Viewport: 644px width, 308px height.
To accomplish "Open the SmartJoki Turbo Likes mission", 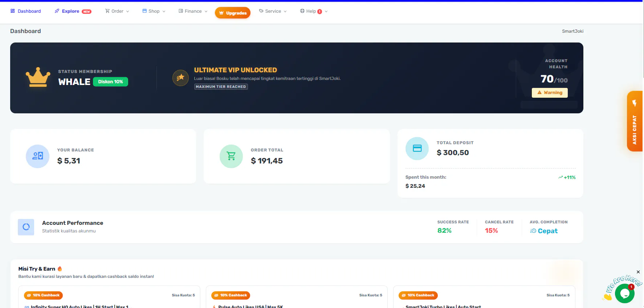I will click(443, 307).
